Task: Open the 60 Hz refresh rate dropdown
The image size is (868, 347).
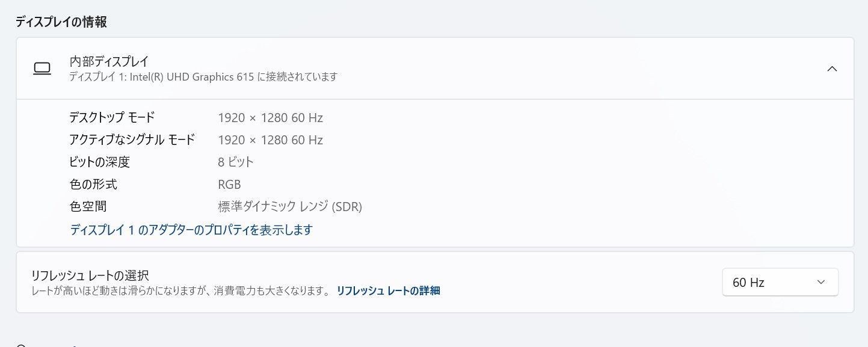Action: pos(780,282)
